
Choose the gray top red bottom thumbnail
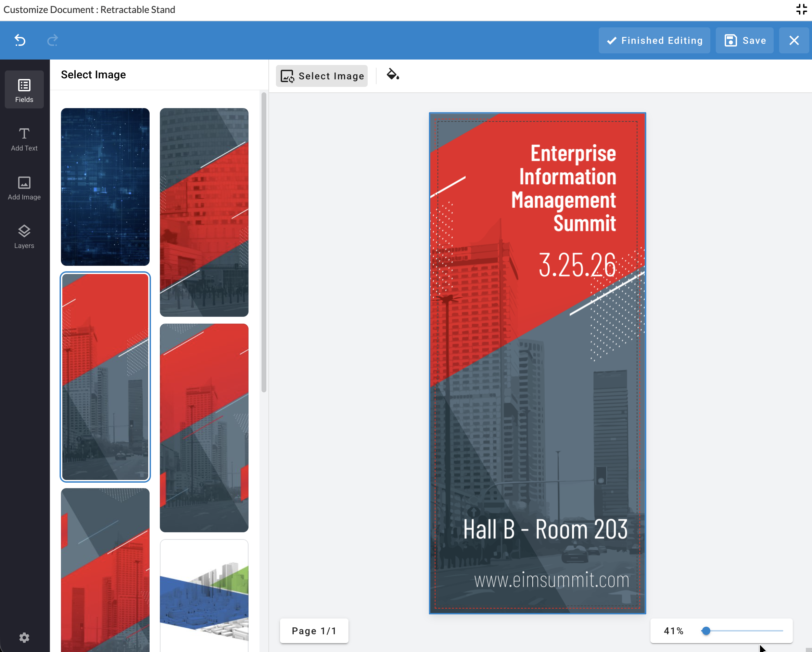click(x=105, y=570)
